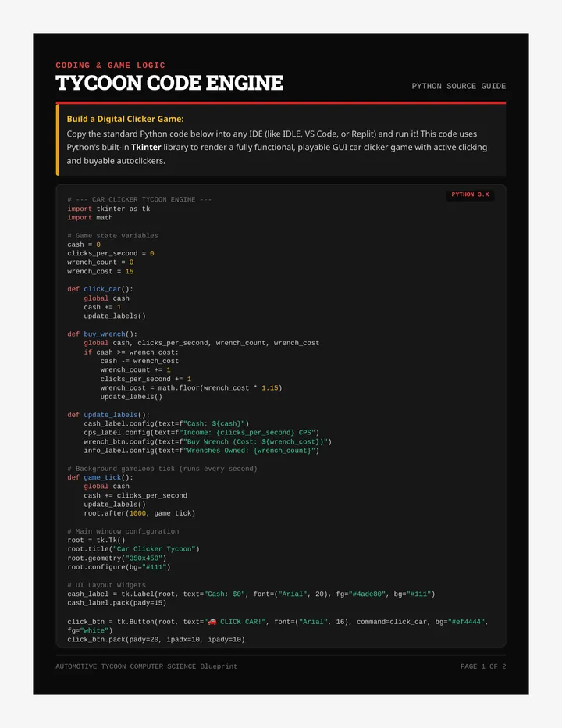Click the 'def click_car():' line
This screenshot has height=728, width=562.
tap(100, 289)
